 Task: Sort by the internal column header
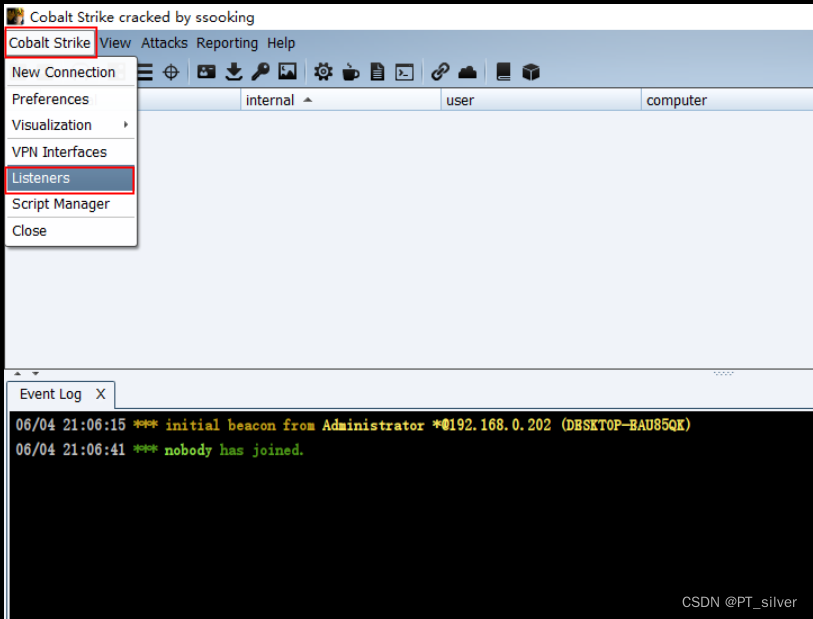click(x=341, y=100)
